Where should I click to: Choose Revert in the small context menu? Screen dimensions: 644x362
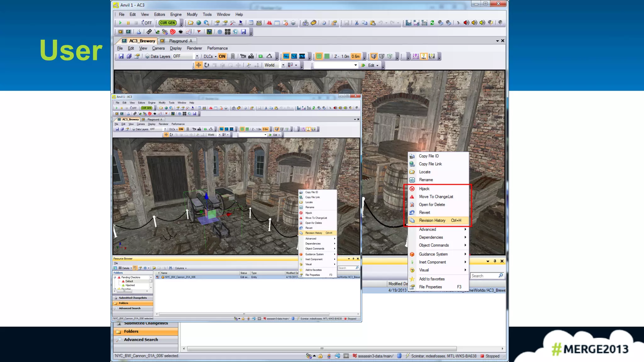tap(317, 228)
